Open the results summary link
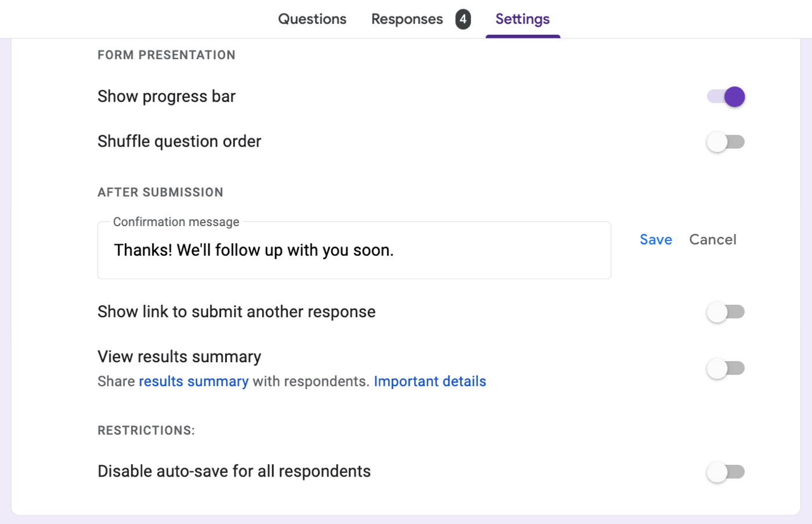812x524 pixels. click(194, 381)
